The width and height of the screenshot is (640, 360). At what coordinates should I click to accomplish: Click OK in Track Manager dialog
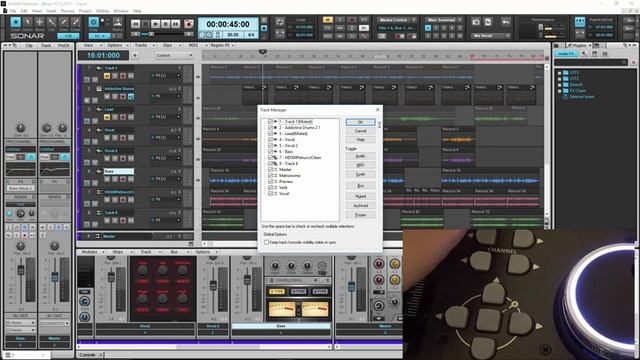[360, 122]
